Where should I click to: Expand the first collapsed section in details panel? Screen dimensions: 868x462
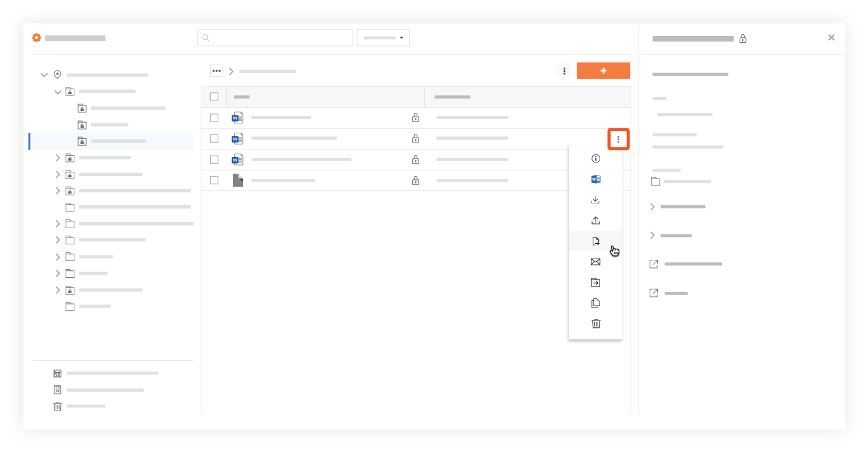coord(652,207)
